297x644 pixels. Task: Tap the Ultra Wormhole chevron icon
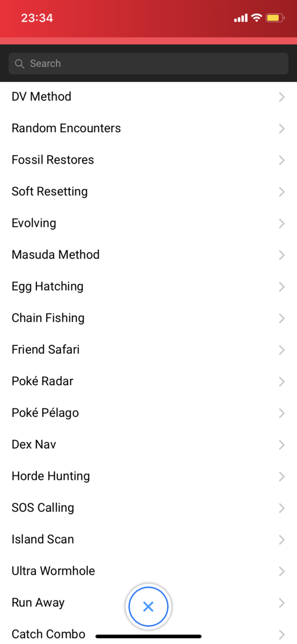coord(282,572)
